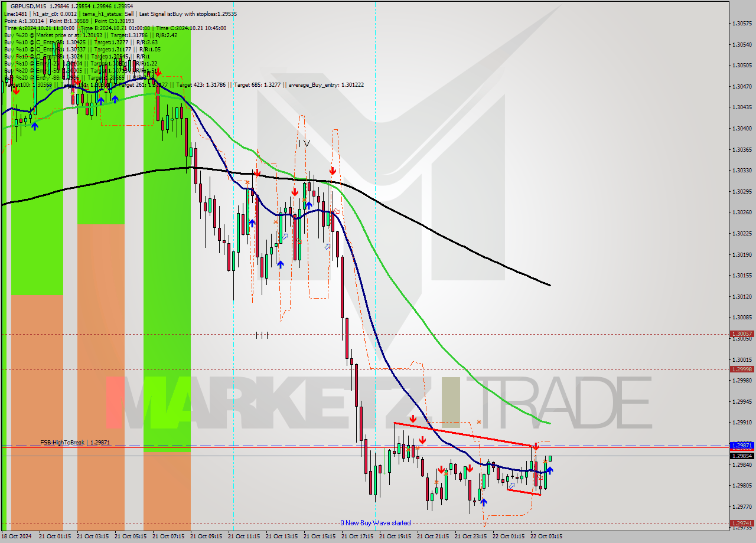Click 21 Oct 17:15 on time axis
The image size is (756, 543).
tap(357, 537)
